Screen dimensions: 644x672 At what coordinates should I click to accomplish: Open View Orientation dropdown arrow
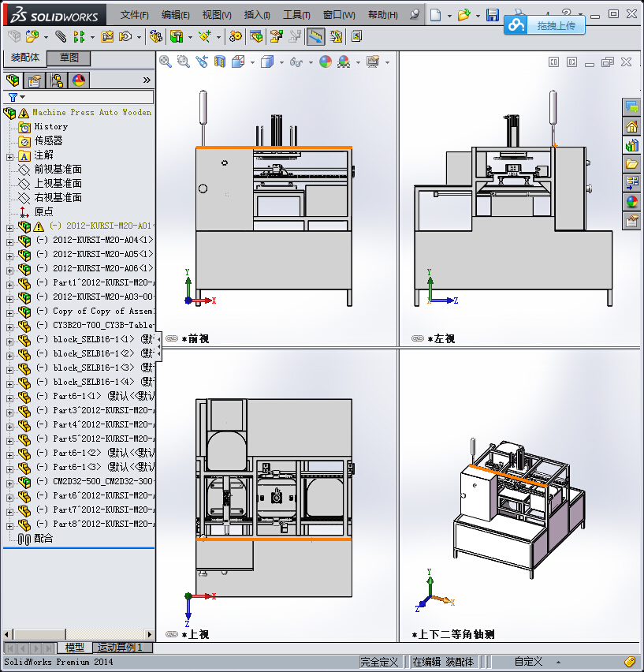[252, 63]
